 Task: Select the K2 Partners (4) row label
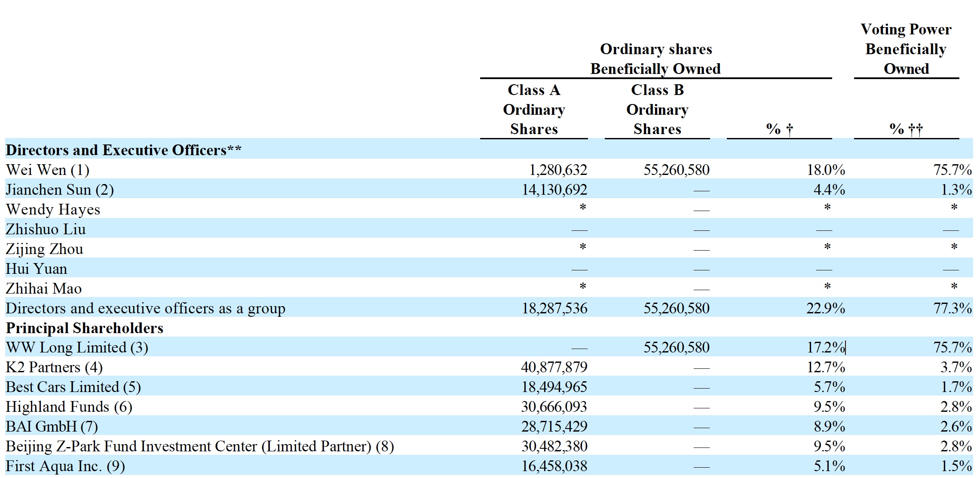54,368
